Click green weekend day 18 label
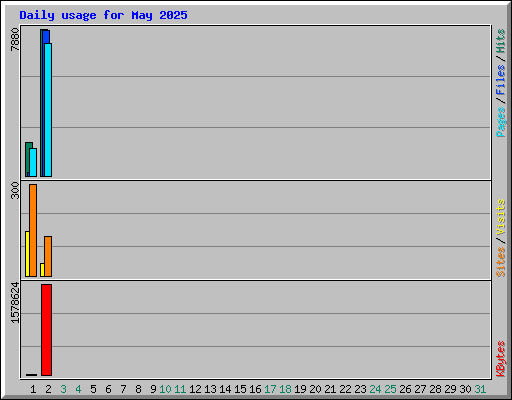The image size is (512, 400). tap(285, 389)
